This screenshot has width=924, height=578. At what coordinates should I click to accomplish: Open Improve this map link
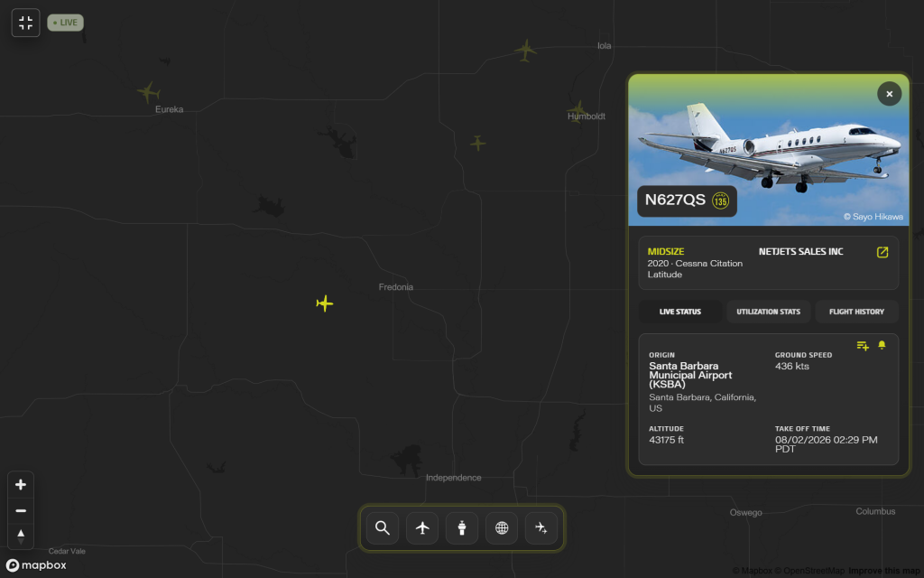coord(886,571)
